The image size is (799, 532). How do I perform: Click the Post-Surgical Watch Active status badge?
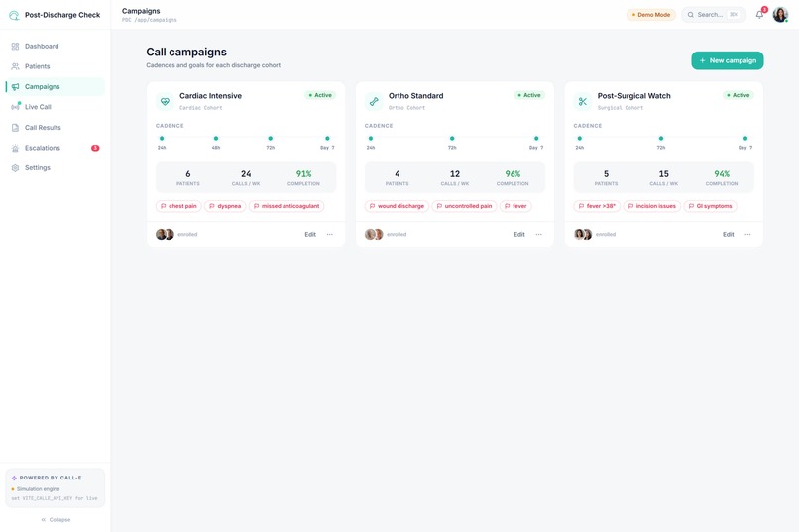[x=739, y=95]
